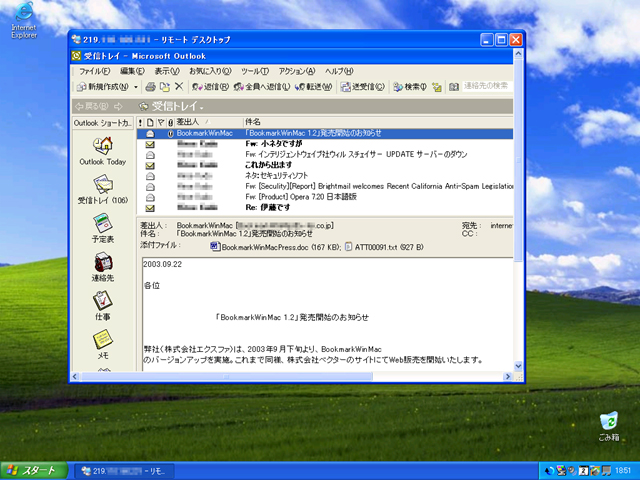Expand the 受信トレイ folder title dropdown
The image size is (640, 480).
[x=203, y=106]
